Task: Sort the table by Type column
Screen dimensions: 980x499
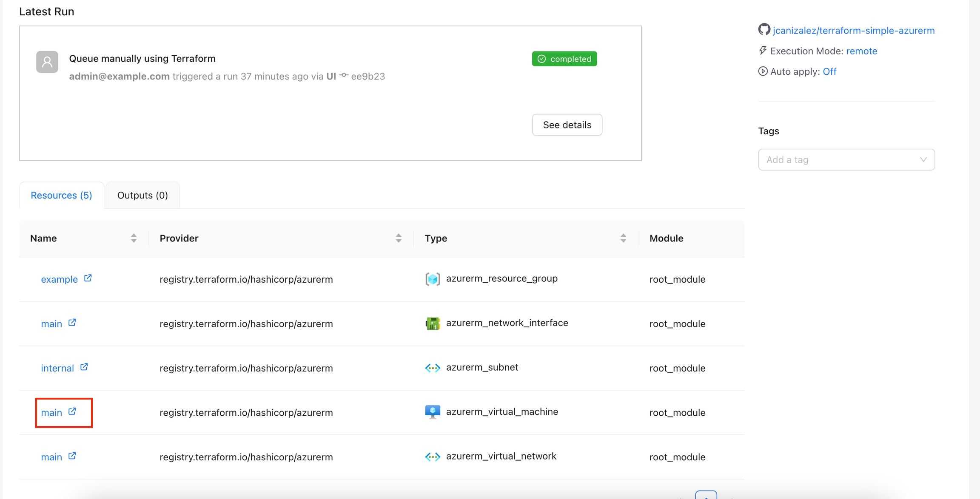Action: point(623,238)
